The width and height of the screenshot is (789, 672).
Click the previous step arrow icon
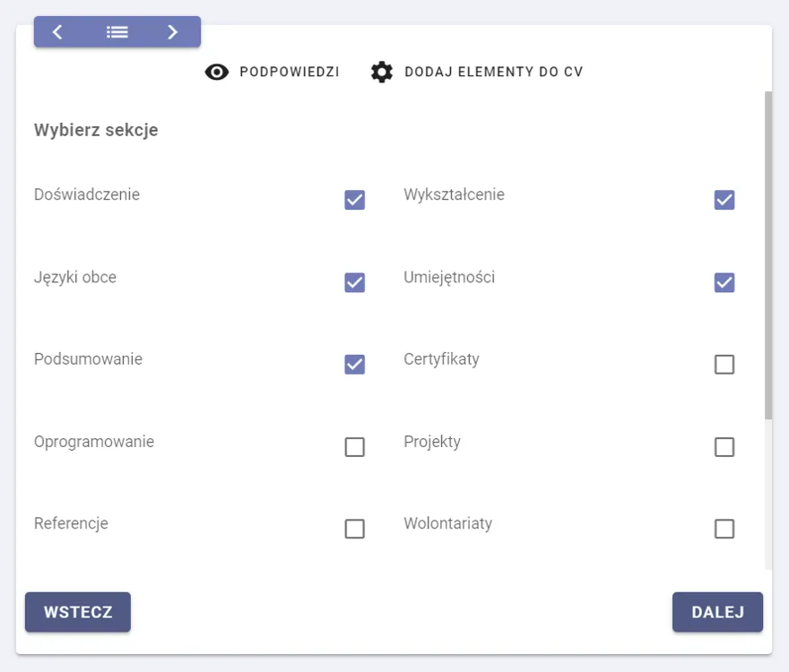(57, 32)
